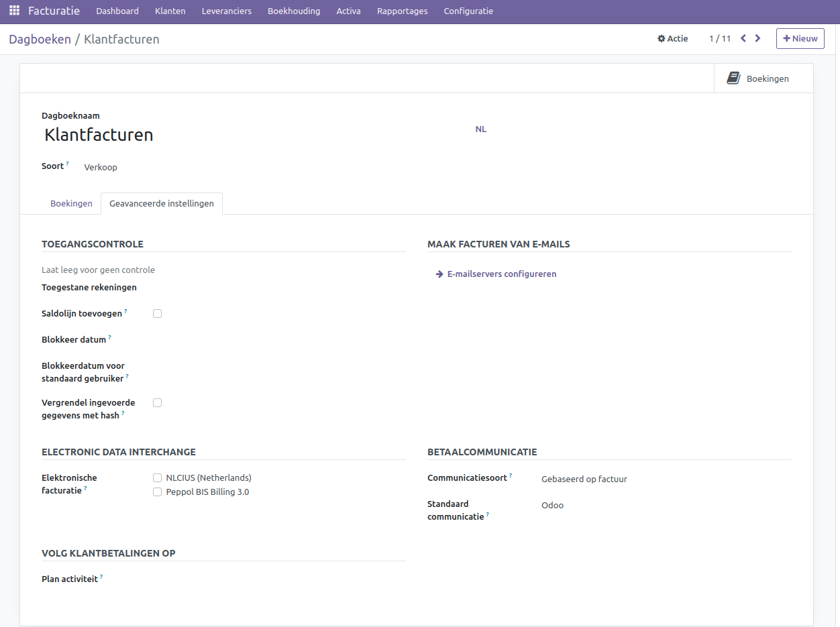This screenshot has height=627, width=840.
Task: Open the Rapportages menu
Action: click(402, 11)
